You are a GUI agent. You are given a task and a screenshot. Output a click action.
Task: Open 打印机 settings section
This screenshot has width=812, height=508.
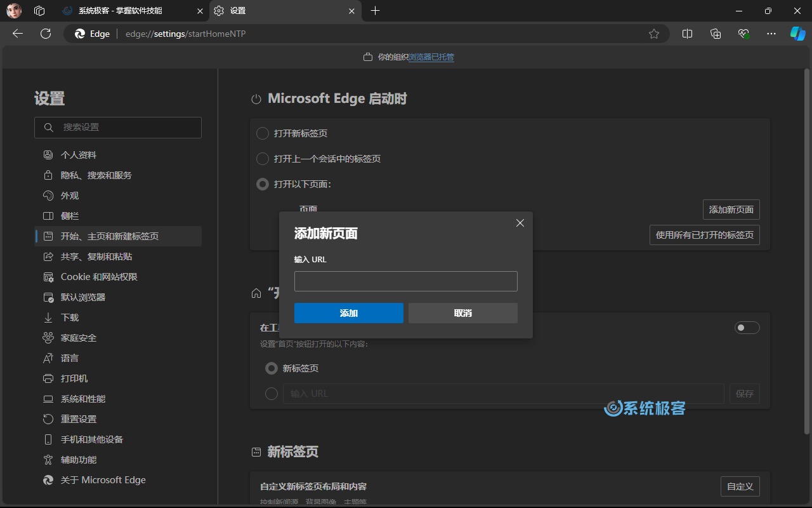118,378
